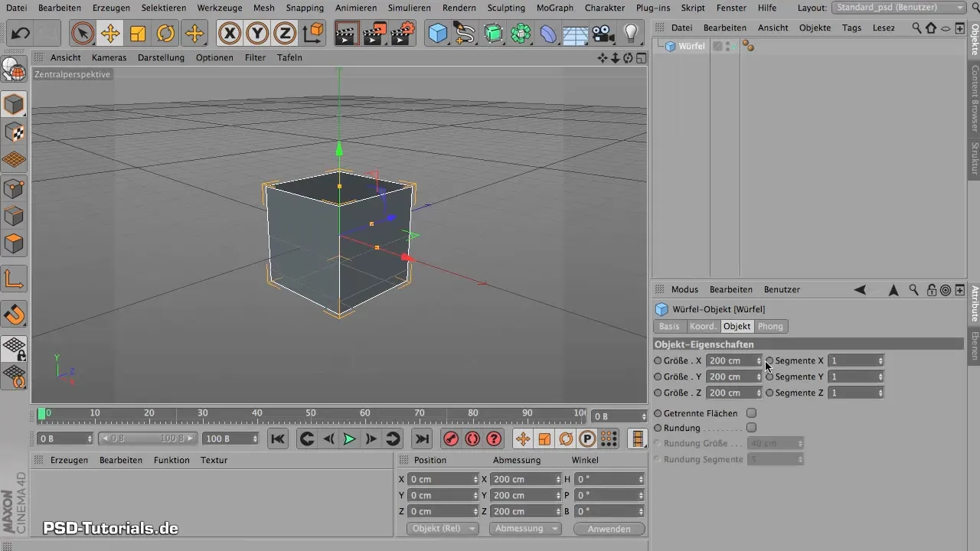Click record keyframe button
This screenshot has height=551, width=980.
[451, 439]
